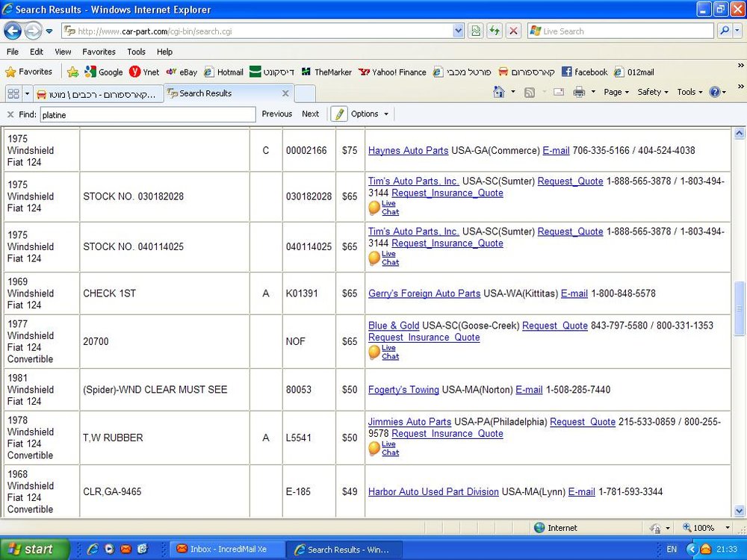The height and width of the screenshot is (560, 747).
Task: Click the Print icon
Action: click(x=579, y=92)
